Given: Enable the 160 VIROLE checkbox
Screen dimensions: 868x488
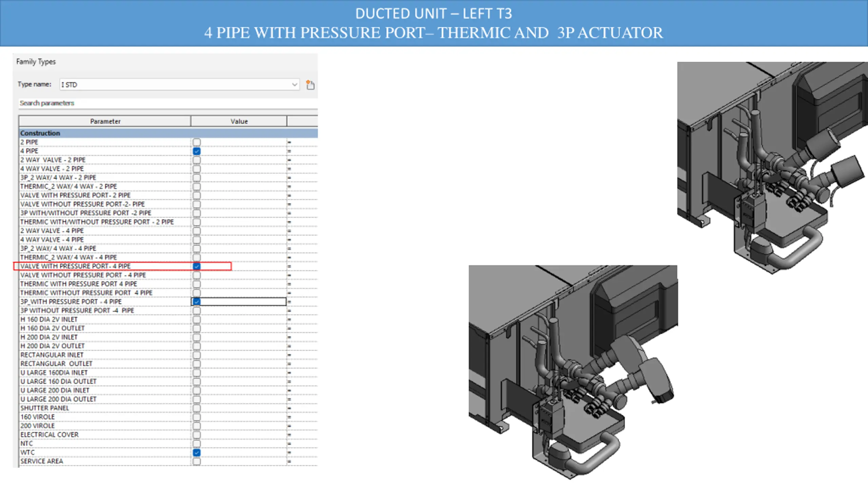Looking at the screenshot, I should pyautogui.click(x=197, y=417).
